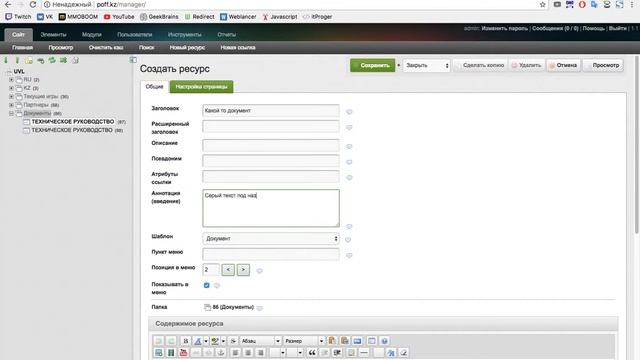Increase menu position with > button

click(243, 270)
